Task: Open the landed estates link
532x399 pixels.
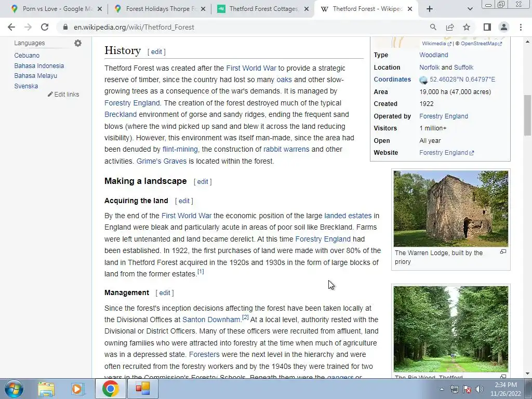Action: (x=348, y=216)
